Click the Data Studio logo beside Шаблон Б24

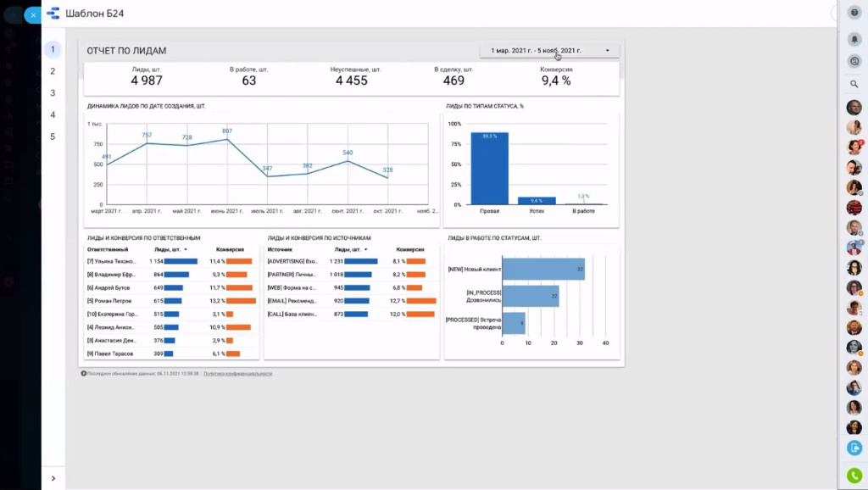(53, 14)
